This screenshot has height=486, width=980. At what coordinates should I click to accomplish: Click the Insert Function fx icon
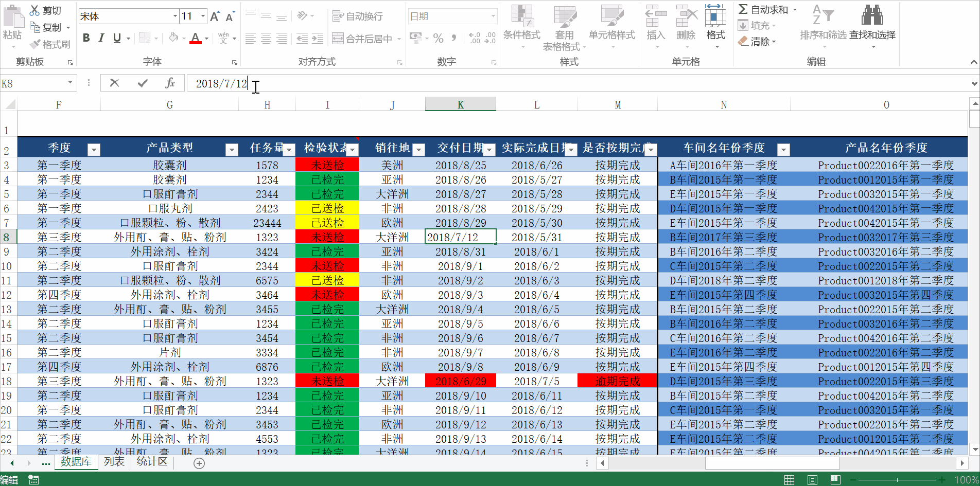pos(170,83)
